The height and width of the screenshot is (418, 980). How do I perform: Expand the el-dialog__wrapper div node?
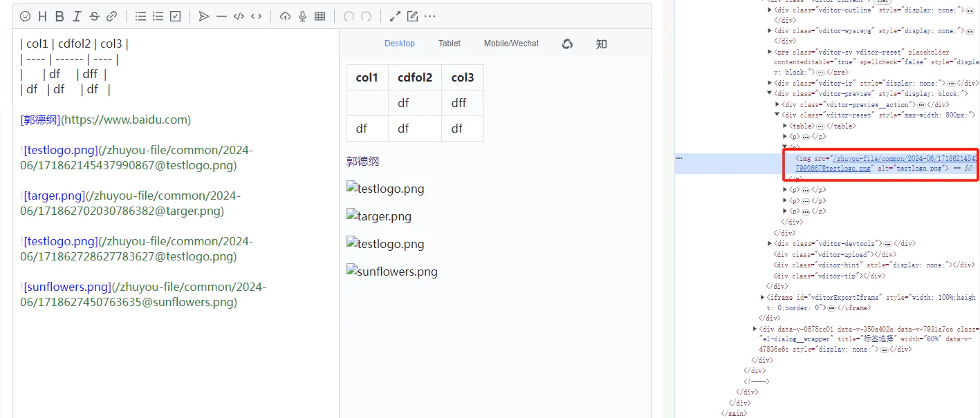pos(755,329)
